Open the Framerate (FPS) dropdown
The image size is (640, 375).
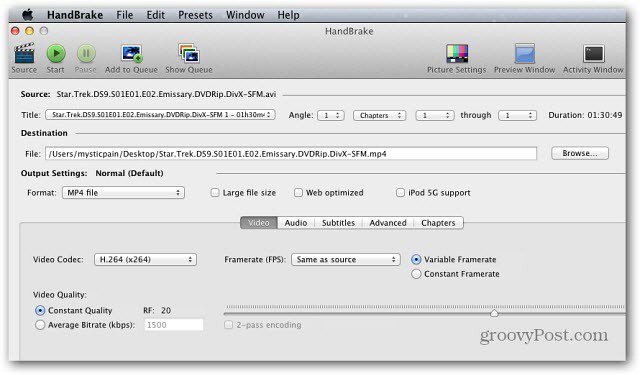click(346, 260)
